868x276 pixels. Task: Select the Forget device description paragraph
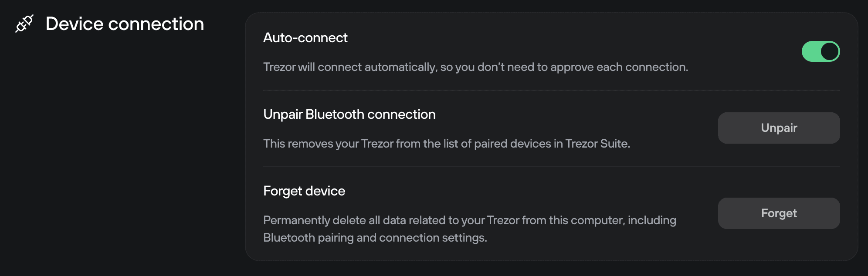[x=470, y=229]
